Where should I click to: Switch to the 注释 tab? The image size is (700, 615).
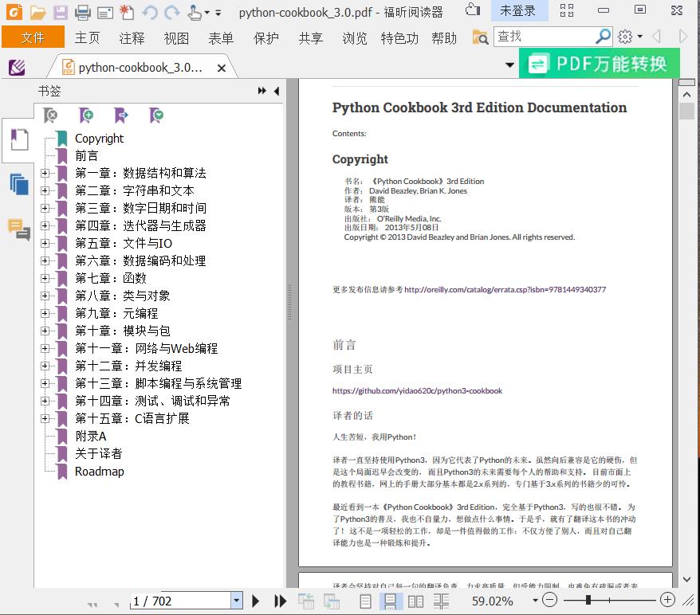132,38
